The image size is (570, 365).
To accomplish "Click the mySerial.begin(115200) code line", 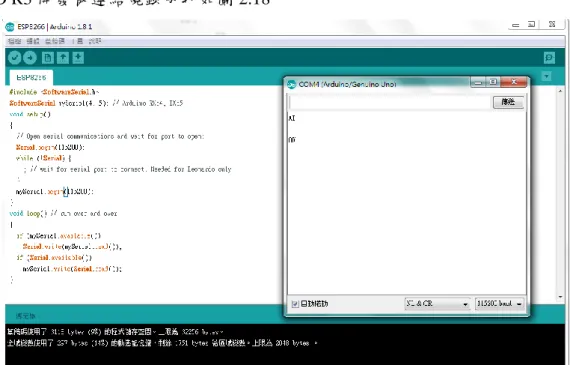I will click(55, 191).
